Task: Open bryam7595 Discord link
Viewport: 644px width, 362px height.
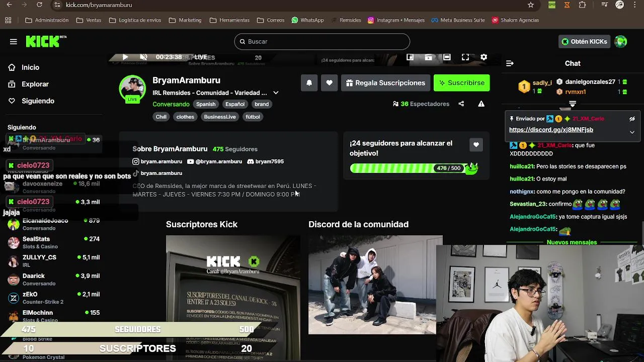Action: [266, 161]
